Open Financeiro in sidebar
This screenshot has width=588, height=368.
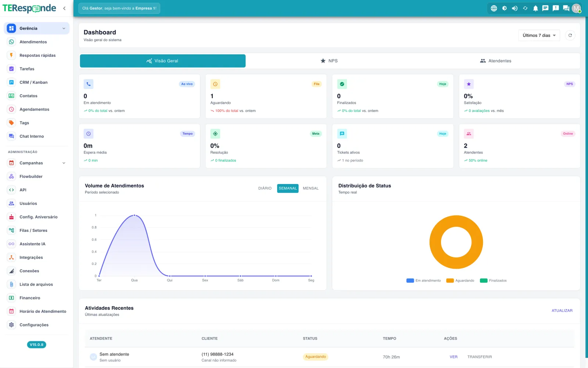point(36,298)
